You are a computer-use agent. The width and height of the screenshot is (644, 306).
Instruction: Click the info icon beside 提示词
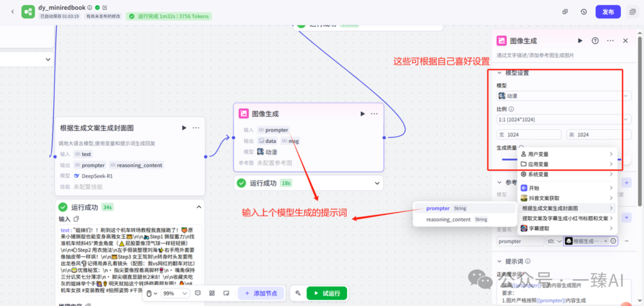528,261
